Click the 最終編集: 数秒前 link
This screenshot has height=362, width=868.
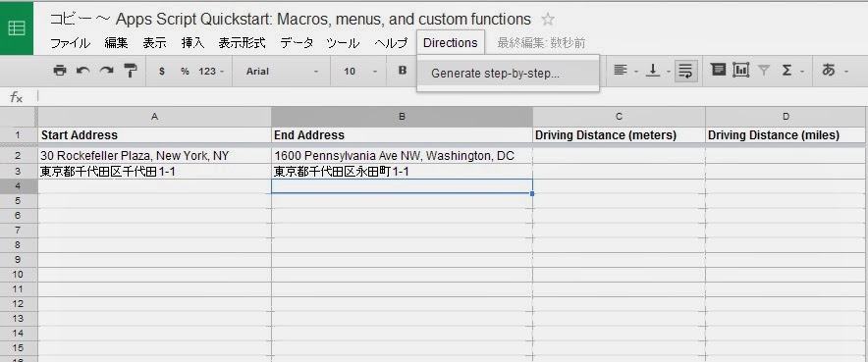[x=541, y=43]
